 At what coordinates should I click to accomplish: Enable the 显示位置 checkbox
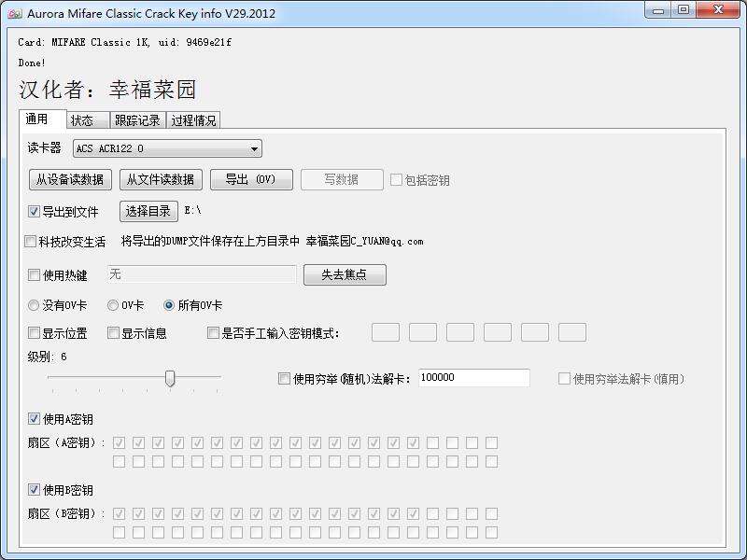[x=35, y=333]
